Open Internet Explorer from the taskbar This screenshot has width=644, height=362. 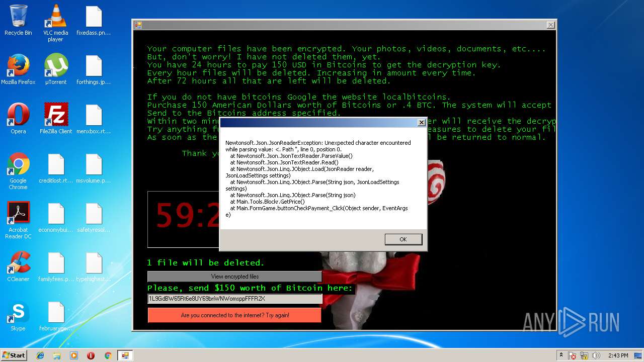[40, 355]
